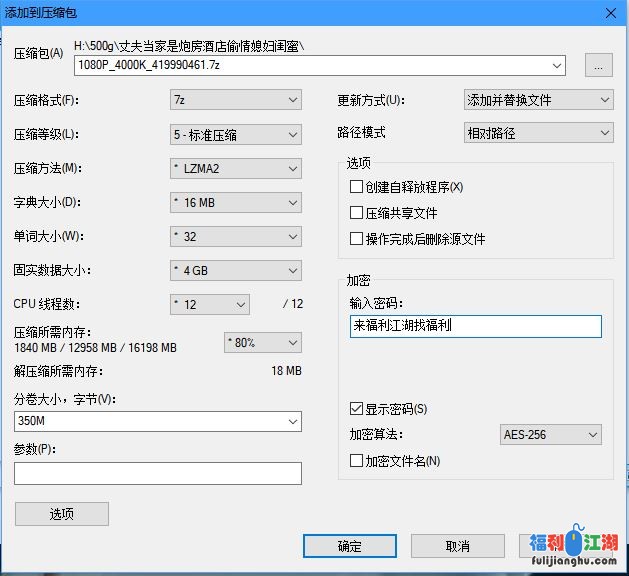Open the word size 32 dropdown
Screen dimensions: 629x576
tap(236, 236)
